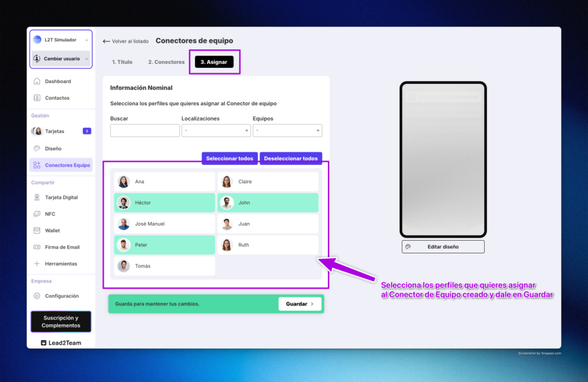Expand the Equipos dropdown
This screenshot has width=588, height=382.
click(287, 131)
